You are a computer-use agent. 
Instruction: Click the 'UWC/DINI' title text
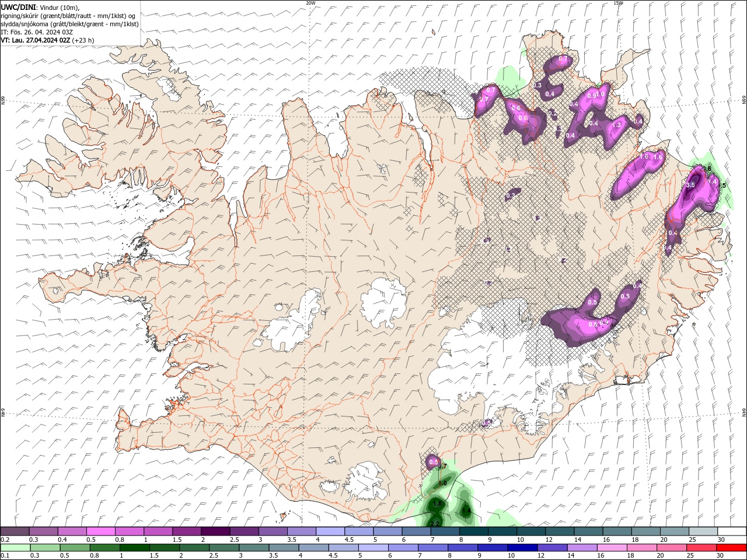coord(18,6)
